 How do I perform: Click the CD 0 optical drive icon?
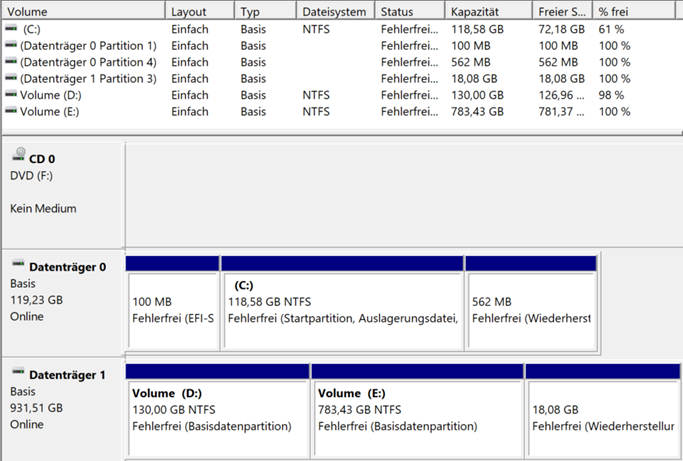point(19,155)
